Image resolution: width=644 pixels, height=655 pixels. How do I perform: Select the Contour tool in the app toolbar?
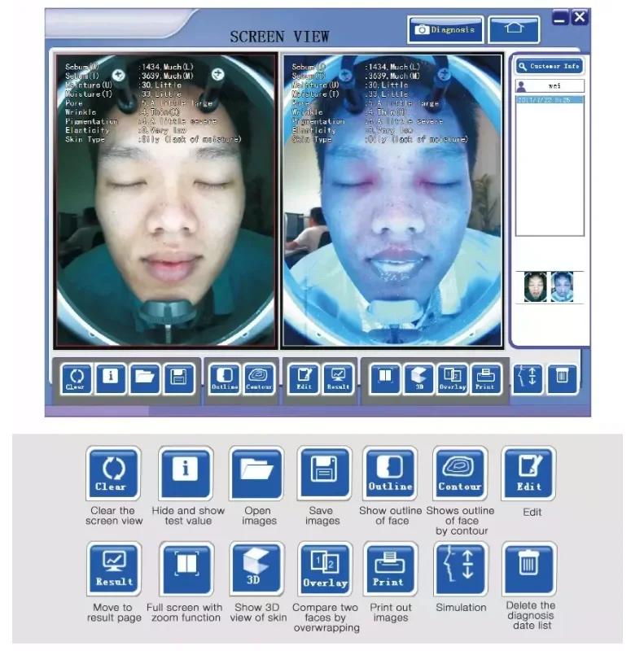pyautogui.click(x=259, y=379)
